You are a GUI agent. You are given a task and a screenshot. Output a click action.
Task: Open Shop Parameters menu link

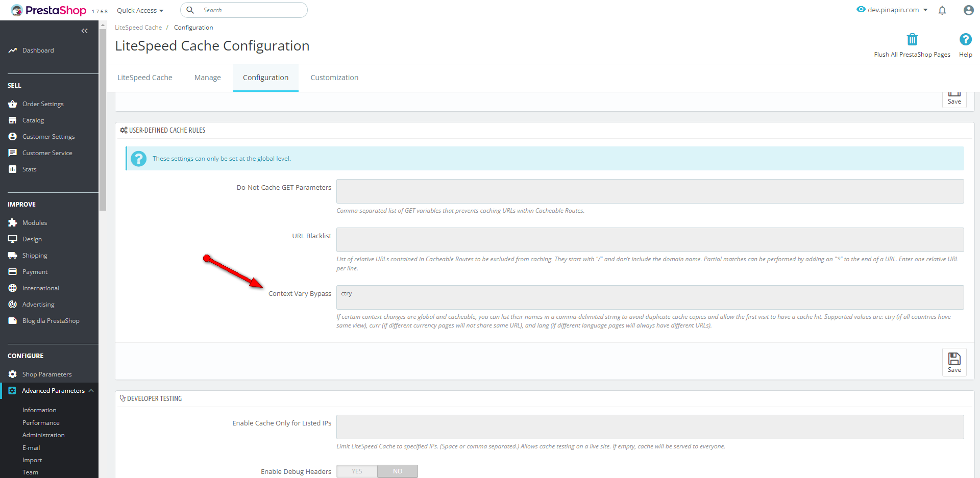click(47, 374)
